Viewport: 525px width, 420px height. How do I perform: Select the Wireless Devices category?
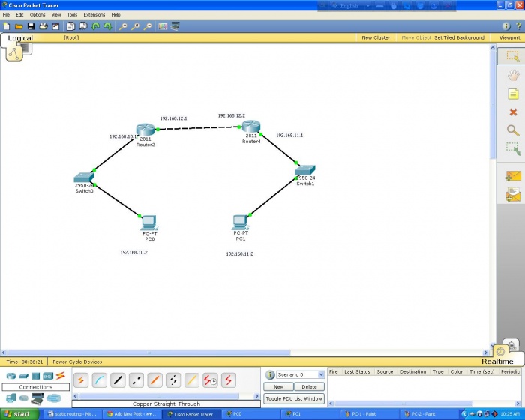coord(48,376)
